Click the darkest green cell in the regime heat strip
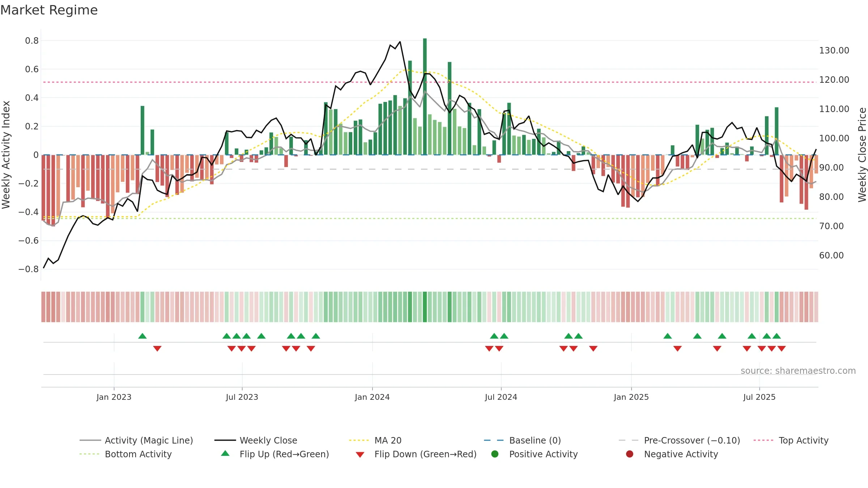The image size is (868, 488). point(425,307)
